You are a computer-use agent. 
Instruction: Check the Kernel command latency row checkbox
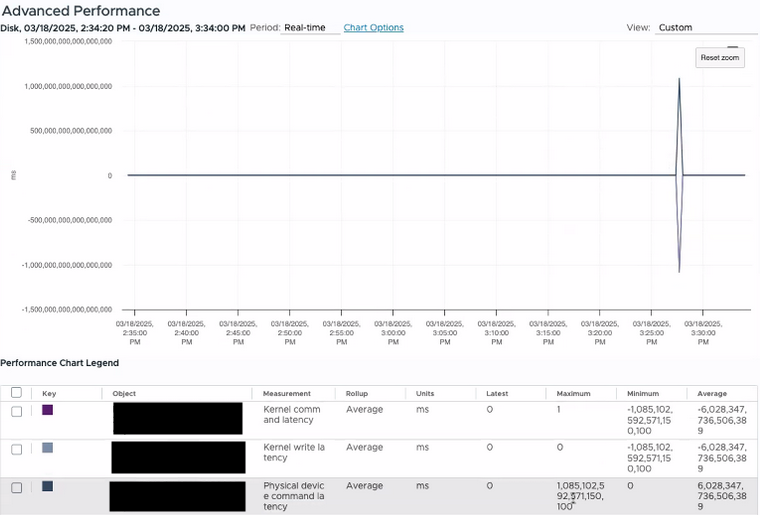pyautogui.click(x=16, y=411)
